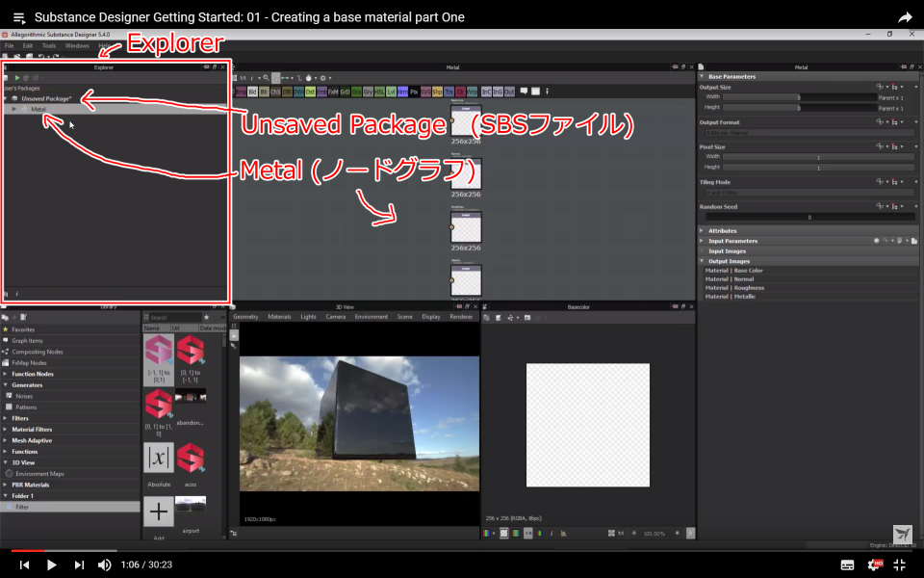Screen dimensions: 924x578
Task: Add a Grayscale conversion (Gry) node
Action: (368, 92)
